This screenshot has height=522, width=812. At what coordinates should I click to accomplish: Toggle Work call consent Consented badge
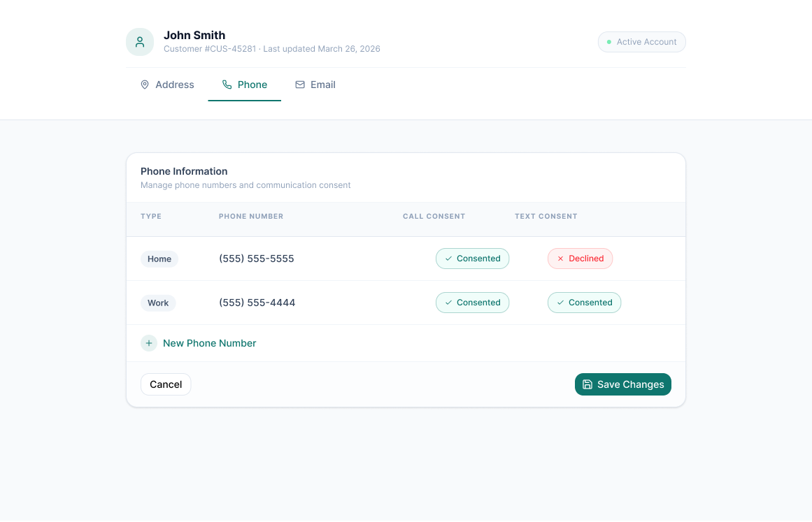472,303
